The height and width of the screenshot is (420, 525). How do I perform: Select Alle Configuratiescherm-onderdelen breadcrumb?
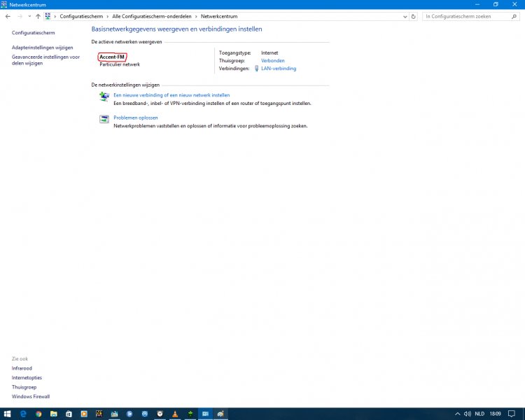tap(151, 16)
